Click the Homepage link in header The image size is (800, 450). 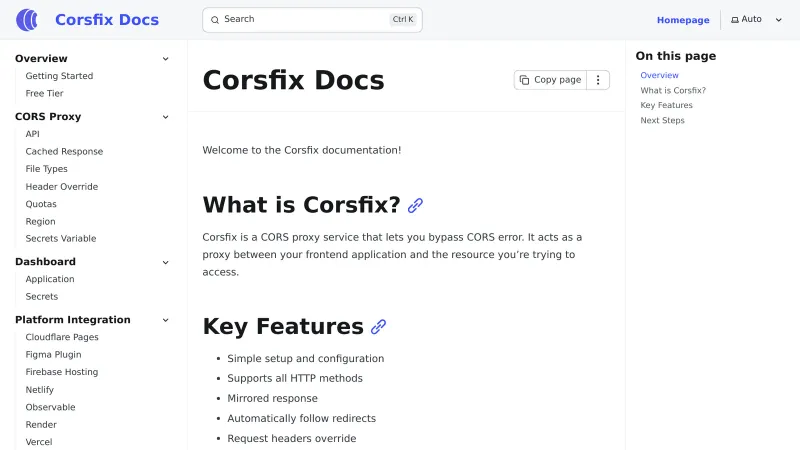[683, 20]
